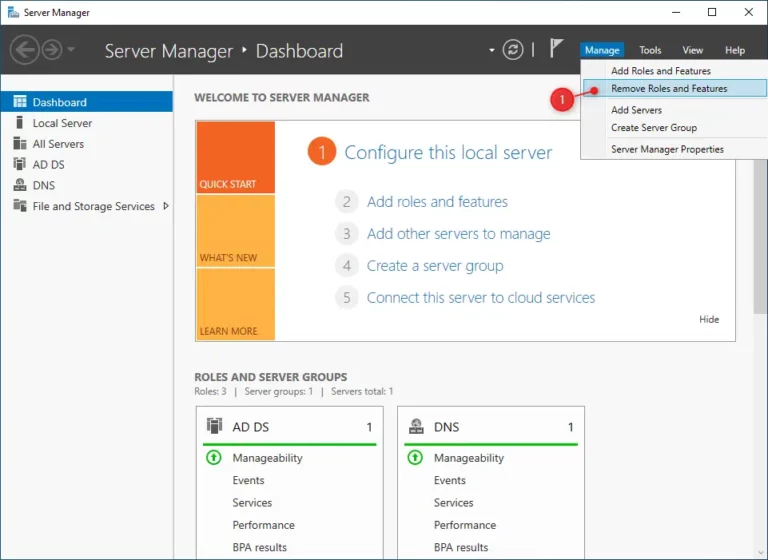Viewport: 768px width, 560px height.
Task: Click Add roles and features link
Action: click(437, 201)
